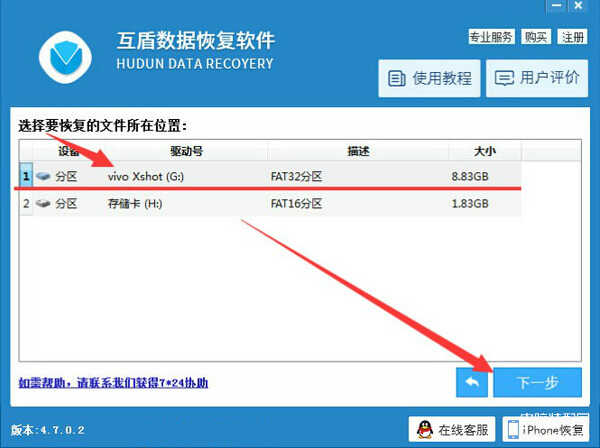Image resolution: width=600 pixels, height=448 pixels.
Task: Click the 购买 purchase link
Action: tap(536, 37)
